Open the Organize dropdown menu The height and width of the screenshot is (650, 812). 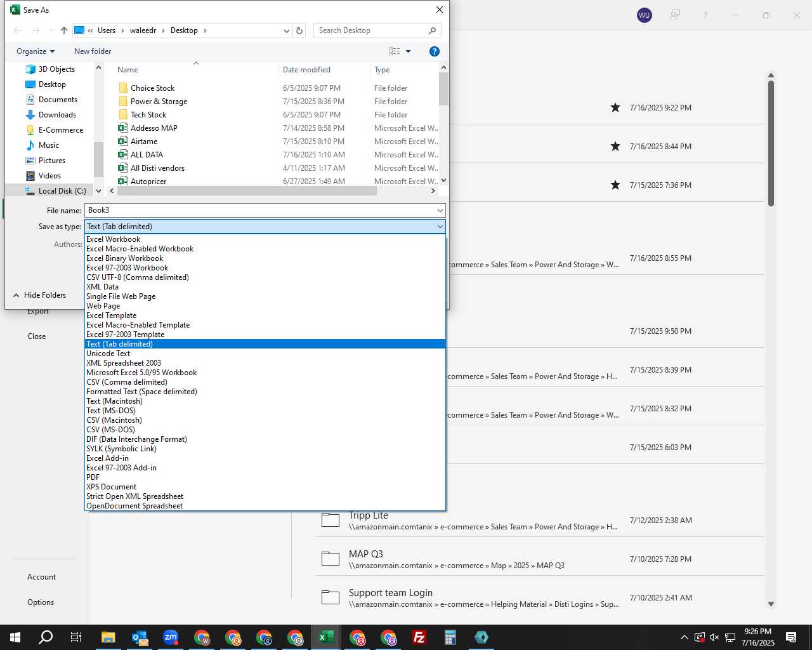(36, 51)
